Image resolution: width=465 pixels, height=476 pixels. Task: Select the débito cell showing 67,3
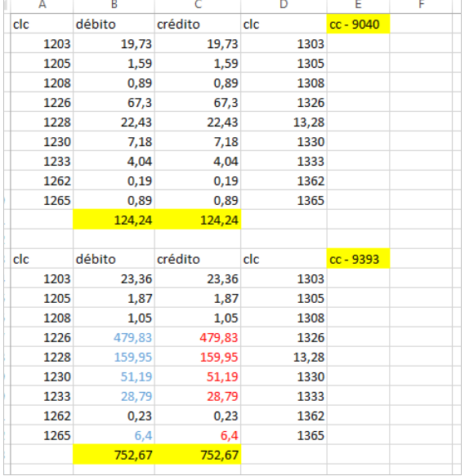point(114,102)
